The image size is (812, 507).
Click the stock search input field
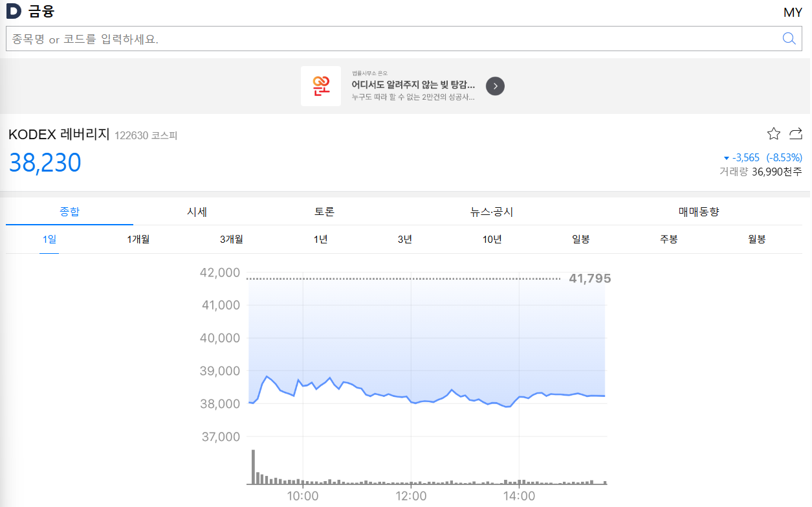(x=259, y=38)
